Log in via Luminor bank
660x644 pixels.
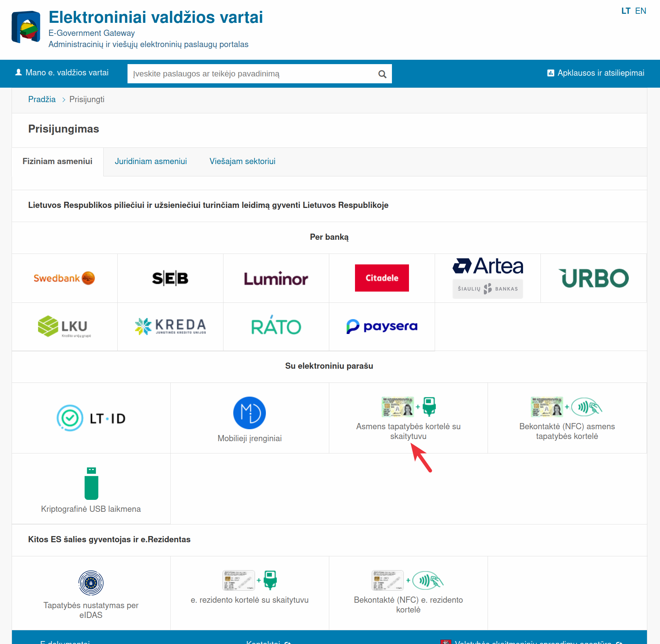click(x=276, y=278)
